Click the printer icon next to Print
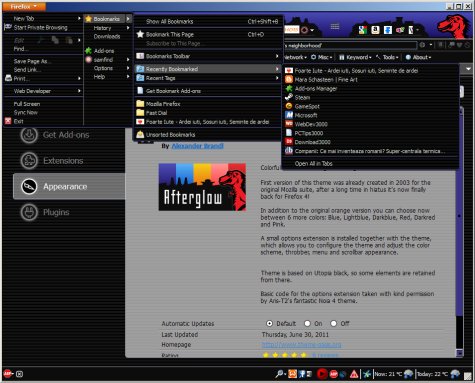 pyautogui.click(x=8, y=78)
